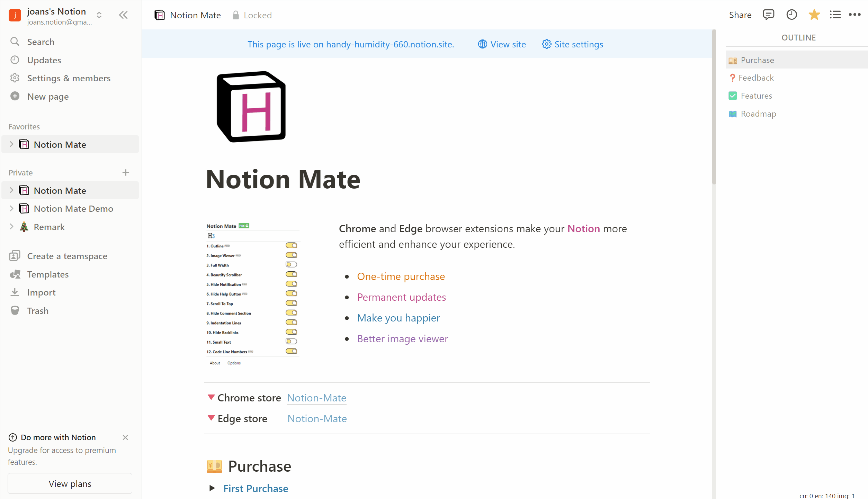Click the Updates clock icon in sidebar
This screenshot has height=499, width=868.
[15, 60]
